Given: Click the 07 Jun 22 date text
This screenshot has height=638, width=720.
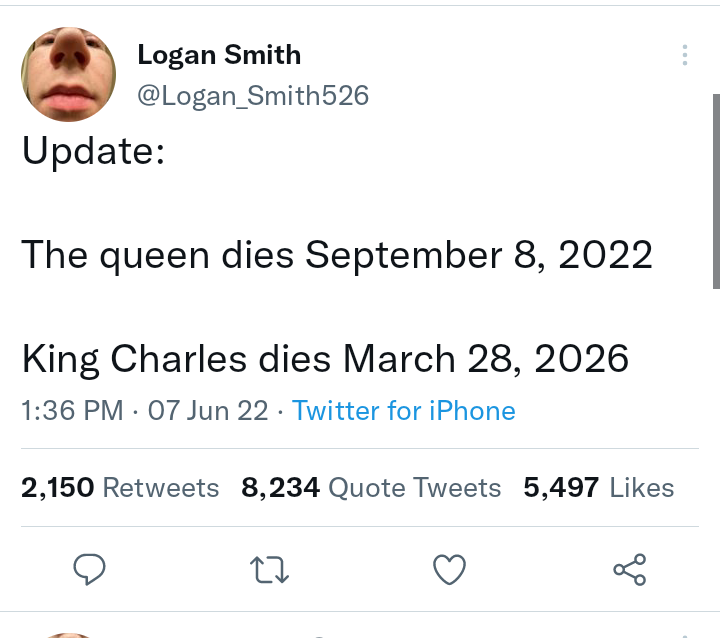Looking at the screenshot, I should pos(207,411).
